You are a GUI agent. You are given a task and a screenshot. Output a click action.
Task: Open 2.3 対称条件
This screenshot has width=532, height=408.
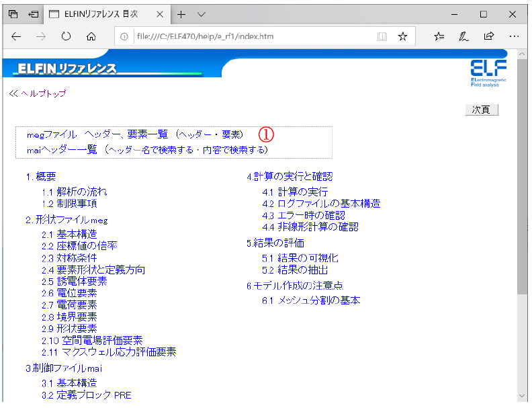click(x=70, y=258)
